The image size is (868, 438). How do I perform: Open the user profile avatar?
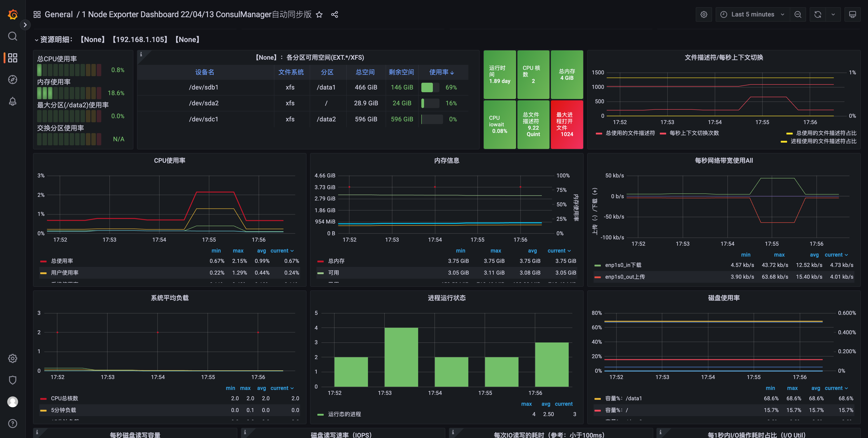point(12,402)
